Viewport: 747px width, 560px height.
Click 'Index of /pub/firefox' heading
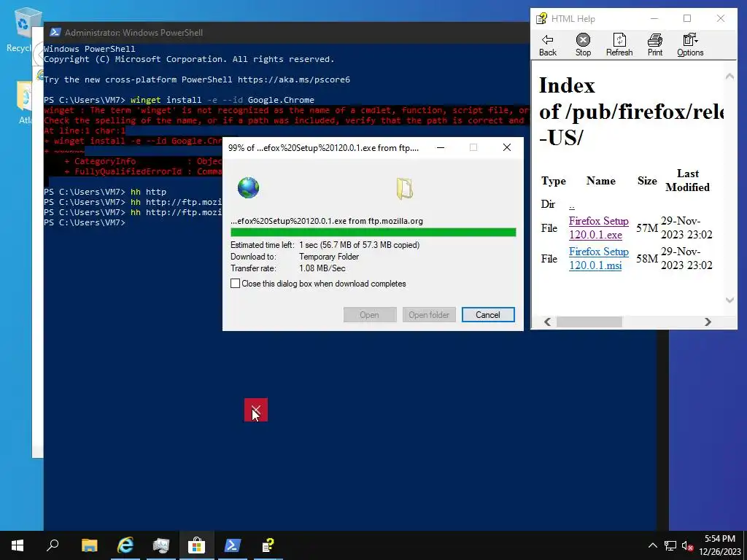pyautogui.click(x=632, y=112)
